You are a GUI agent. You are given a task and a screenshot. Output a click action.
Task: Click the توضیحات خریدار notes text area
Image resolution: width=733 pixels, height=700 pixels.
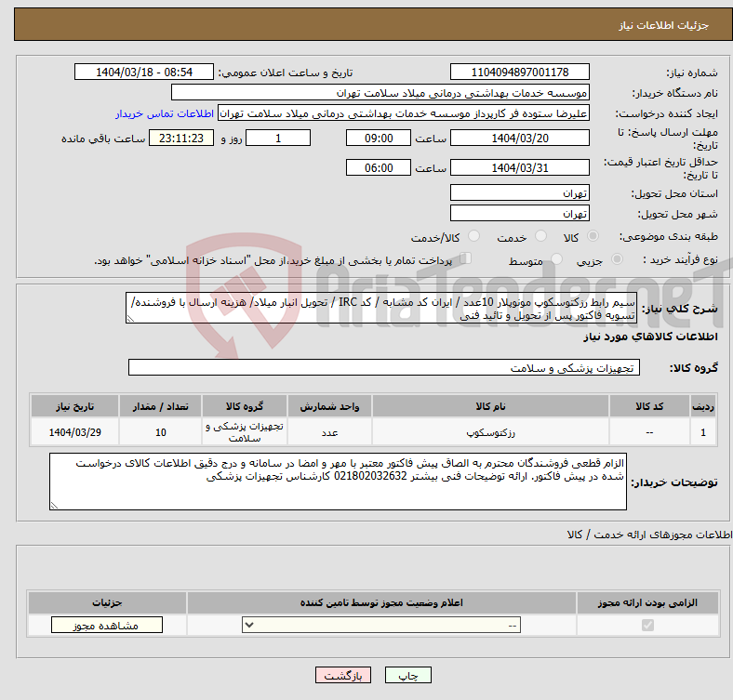[x=339, y=482]
